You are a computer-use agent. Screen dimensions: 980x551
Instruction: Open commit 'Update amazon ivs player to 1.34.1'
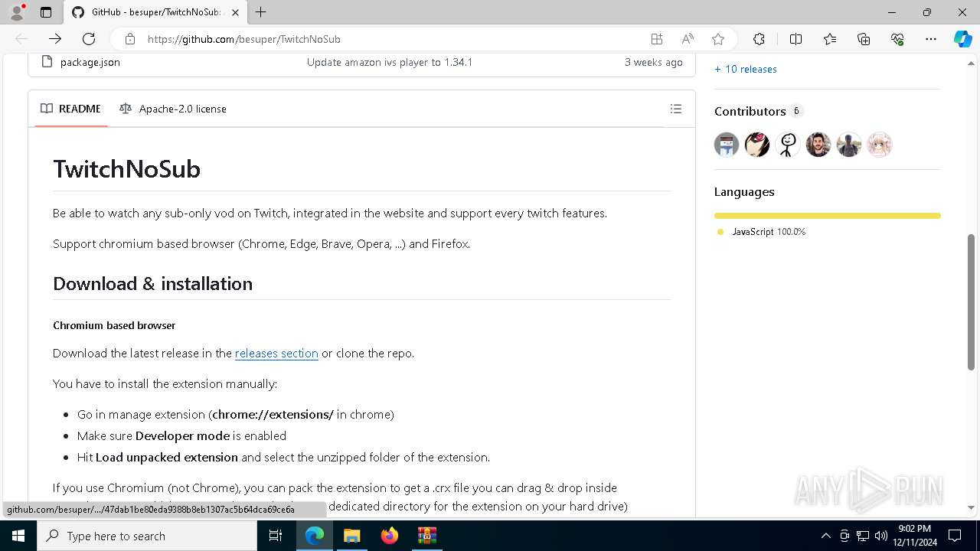click(390, 62)
